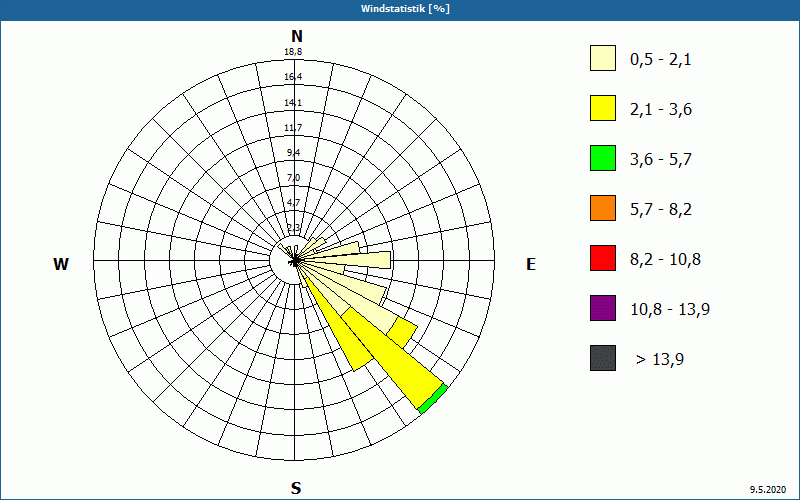Click the bright yellow 2,1 - 3,6 legend swatch

click(603, 108)
